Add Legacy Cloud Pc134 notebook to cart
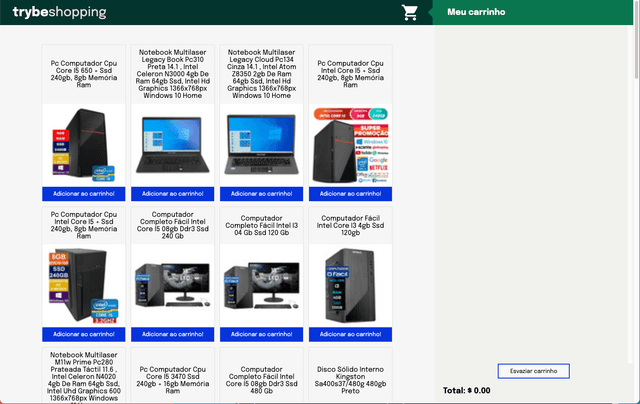This screenshot has height=404, width=640. [x=262, y=194]
